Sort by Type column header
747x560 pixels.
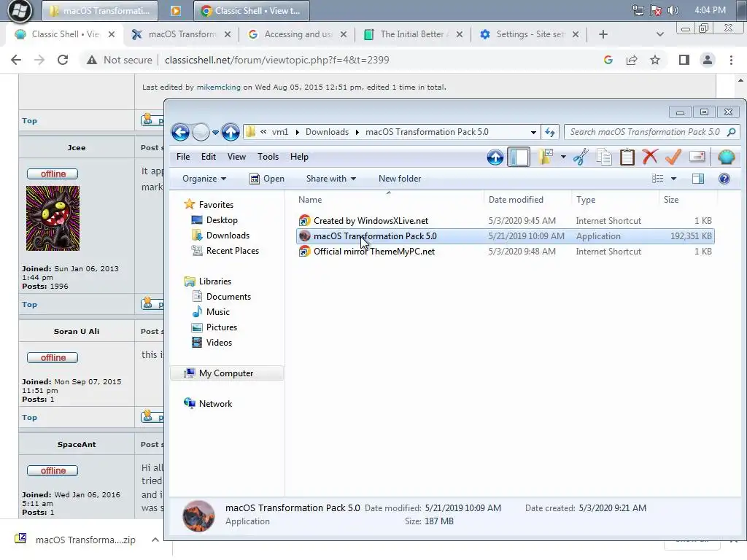tap(614, 200)
